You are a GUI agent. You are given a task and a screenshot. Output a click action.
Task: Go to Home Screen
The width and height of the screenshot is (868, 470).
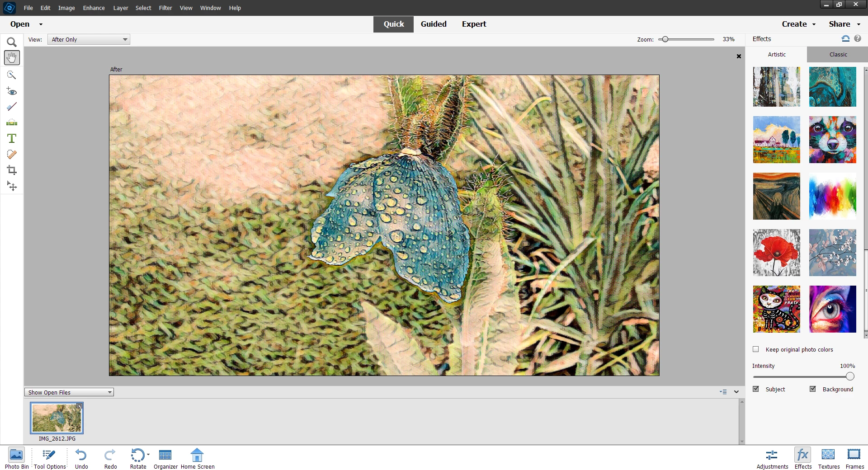click(x=198, y=458)
